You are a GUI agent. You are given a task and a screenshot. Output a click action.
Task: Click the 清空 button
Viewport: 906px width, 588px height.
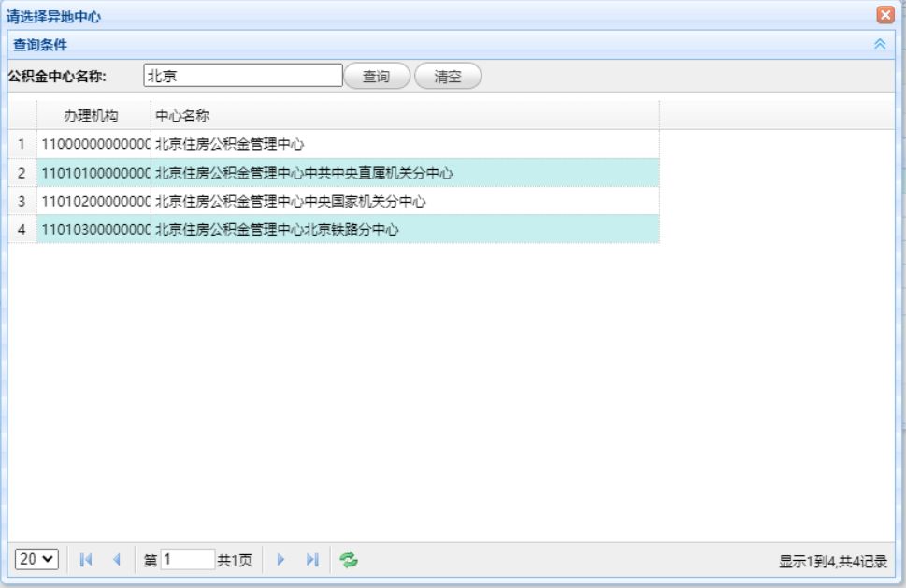point(448,76)
